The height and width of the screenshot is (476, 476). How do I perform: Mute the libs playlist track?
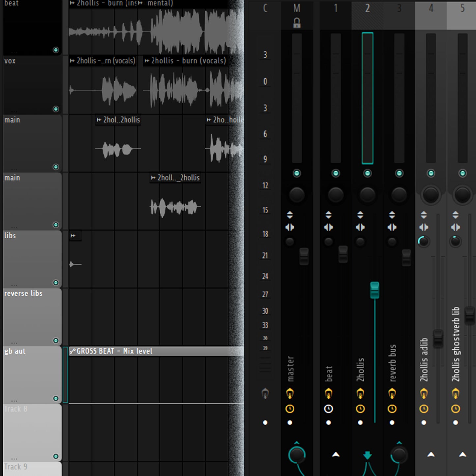click(x=56, y=283)
